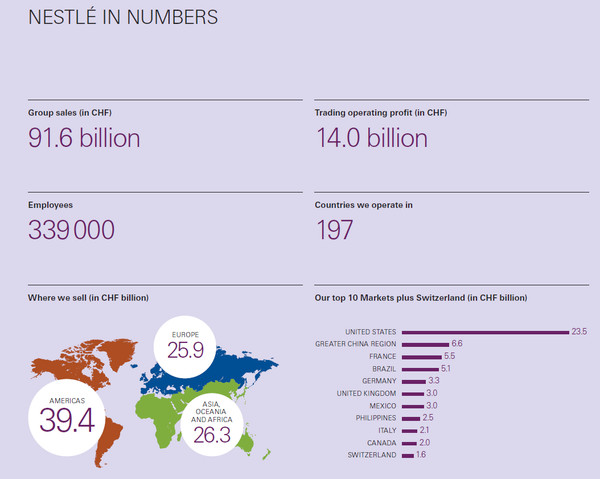Click the '1.6' value for Switzerland
Image resolution: width=600 pixels, height=479 pixels.
click(421, 455)
